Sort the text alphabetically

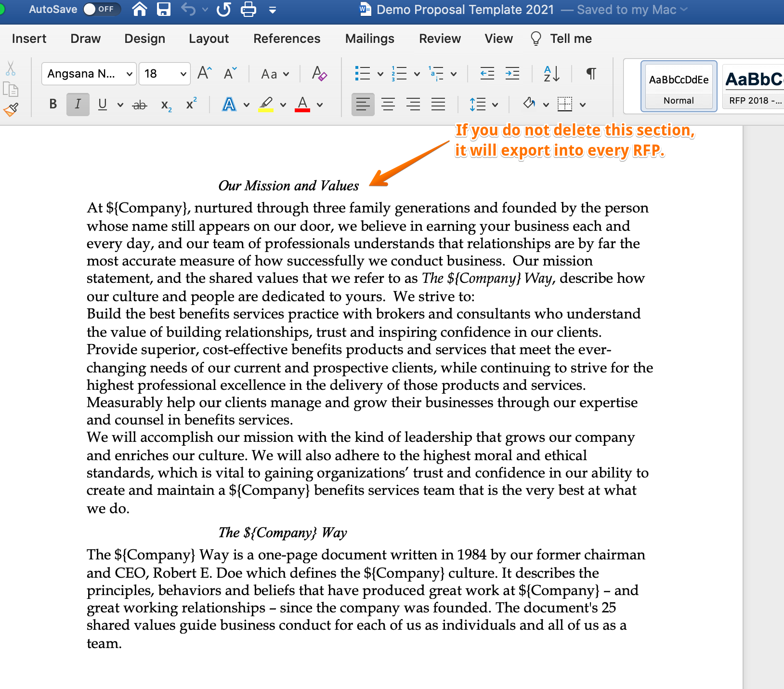(551, 73)
